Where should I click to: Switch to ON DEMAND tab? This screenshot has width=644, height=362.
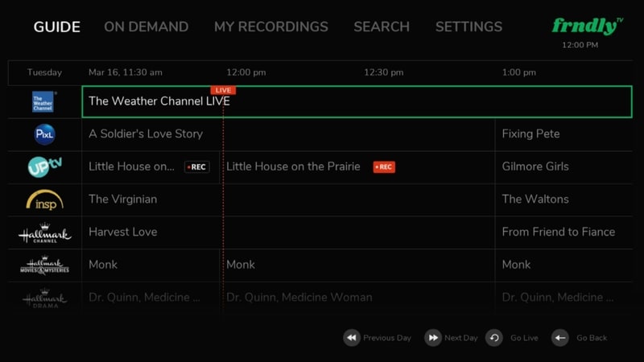[x=147, y=27]
